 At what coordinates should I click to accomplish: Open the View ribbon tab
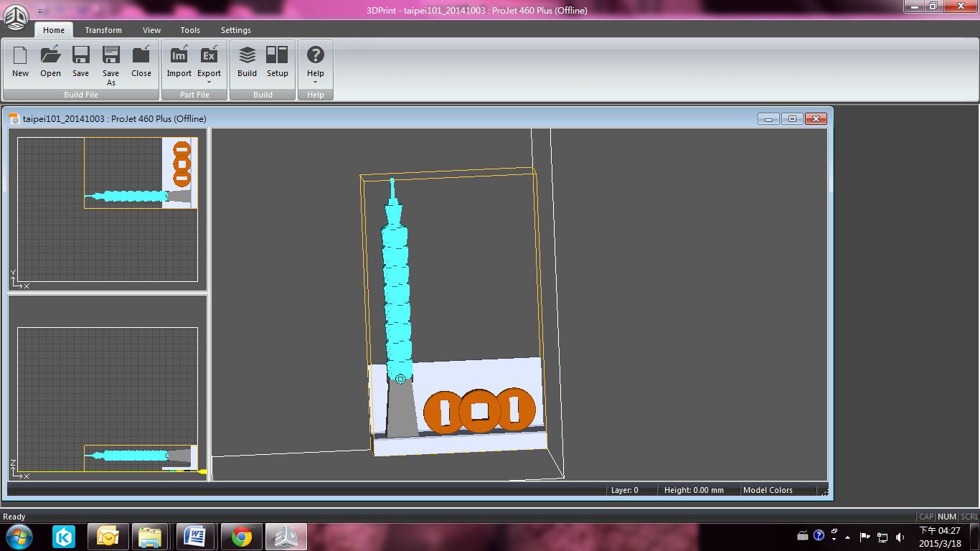[x=151, y=30]
